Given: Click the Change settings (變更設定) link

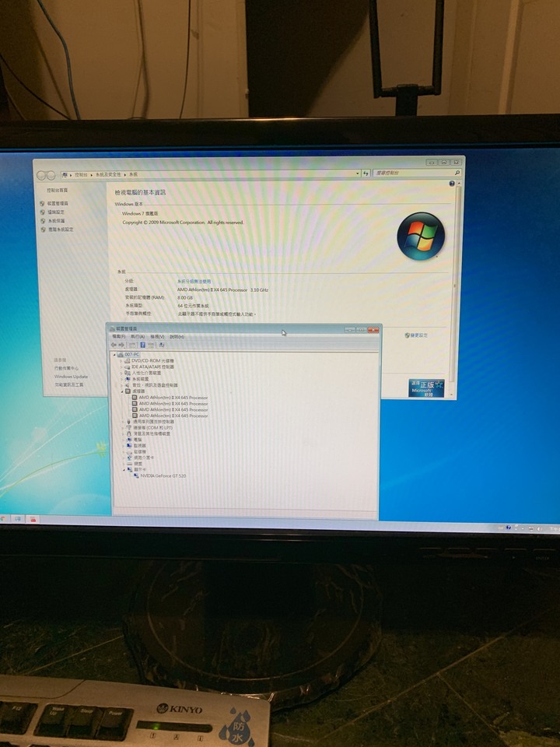Looking at the screenshot, I should tap(419, 335).
